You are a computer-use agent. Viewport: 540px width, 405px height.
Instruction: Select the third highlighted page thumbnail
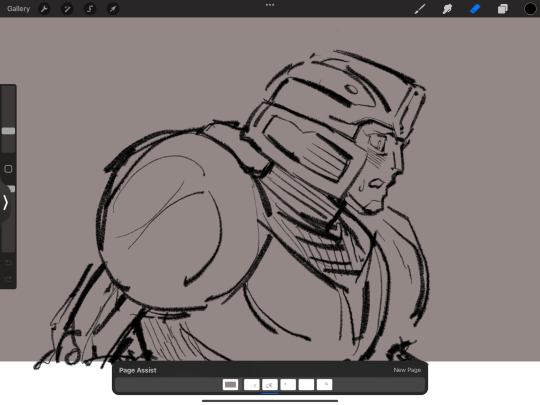point(270,384)
